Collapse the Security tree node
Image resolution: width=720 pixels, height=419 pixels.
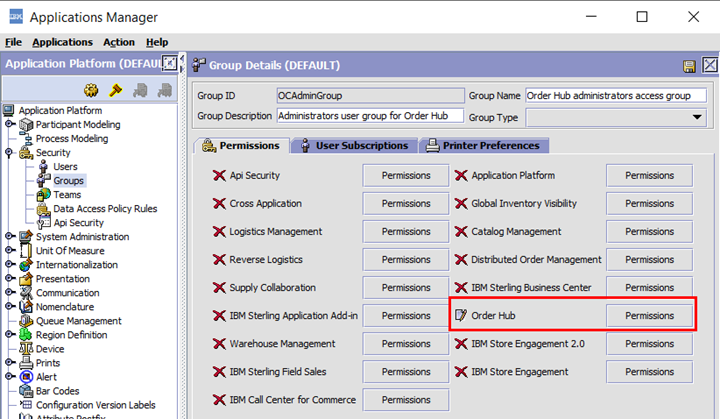point(9,153)
